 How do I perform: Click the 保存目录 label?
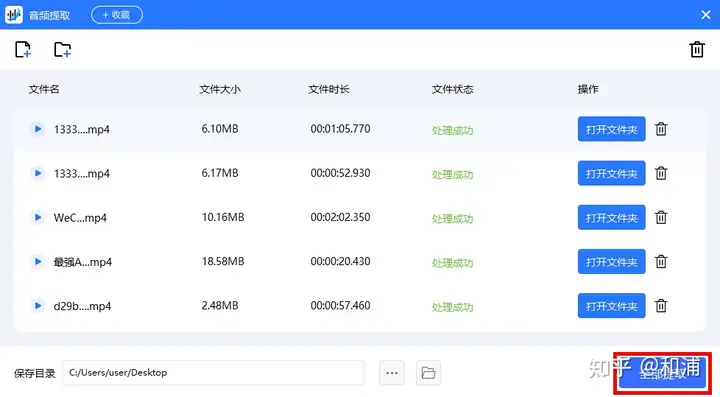point(34,373)
